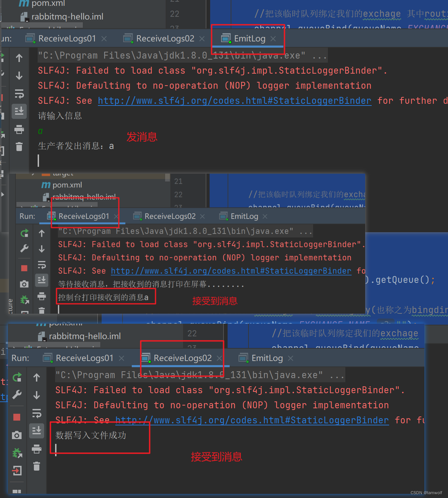This screenshot has height=498, width=448.
Task: Select rabbitmq-hello.iml in the top project tree
Action: click(x=62, y=16)
